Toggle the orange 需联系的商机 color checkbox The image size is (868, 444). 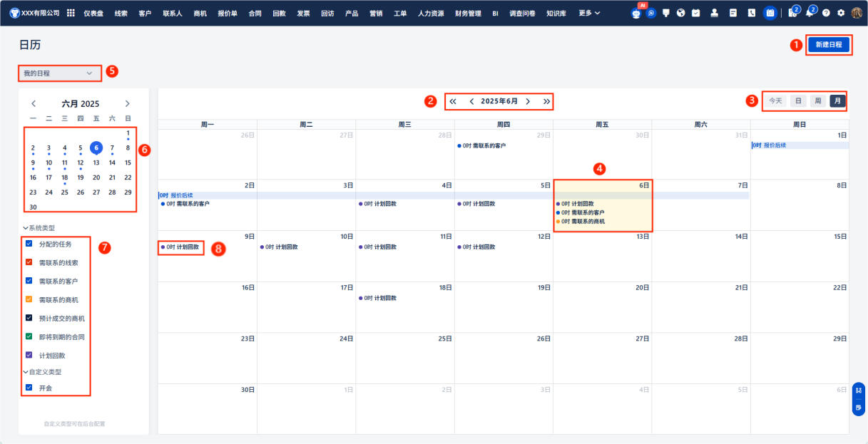click(x=29, y=299)
